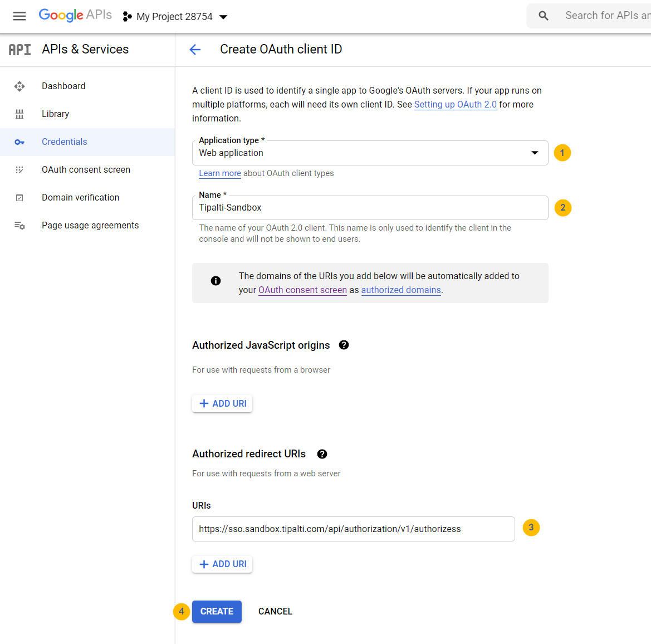Screen dimensions: 651x644
Task: Click the Name field showing Tipalti-Sandbox
Action: [x=369, y=208]
